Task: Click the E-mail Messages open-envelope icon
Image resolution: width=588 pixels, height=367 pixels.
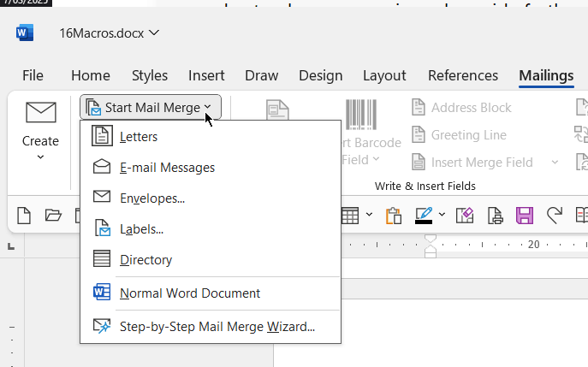Action: pyautogui.click(x=102, y=167)
